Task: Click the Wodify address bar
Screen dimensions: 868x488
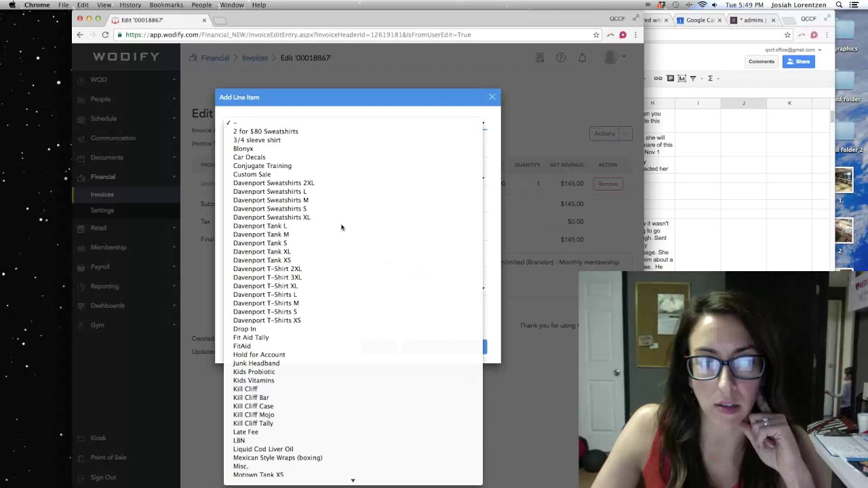Action: tap(353, 35)
